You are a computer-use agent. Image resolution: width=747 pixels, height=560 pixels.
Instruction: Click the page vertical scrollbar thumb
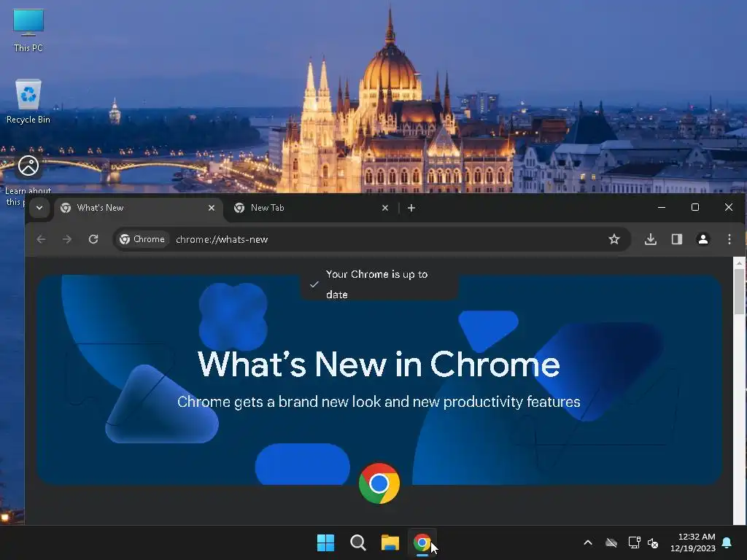tap(739, 292)
